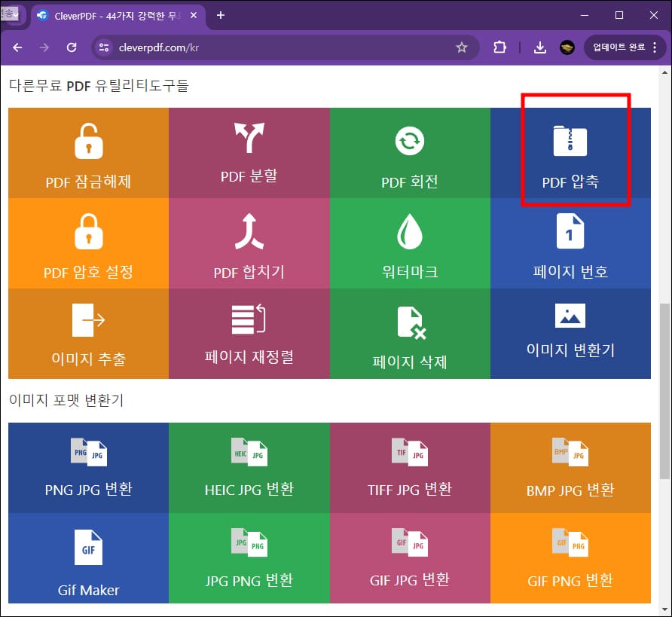Open the HEIC JPG 변환 converter
Viewport: 672px width, 617px height.
249,467
